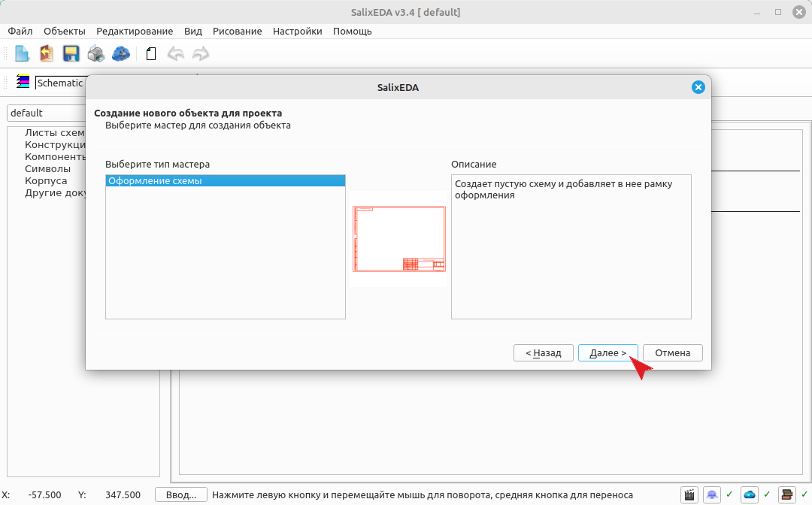812x505 pixels.
Task: Open the Объекты menu
Action: (64, 31)
